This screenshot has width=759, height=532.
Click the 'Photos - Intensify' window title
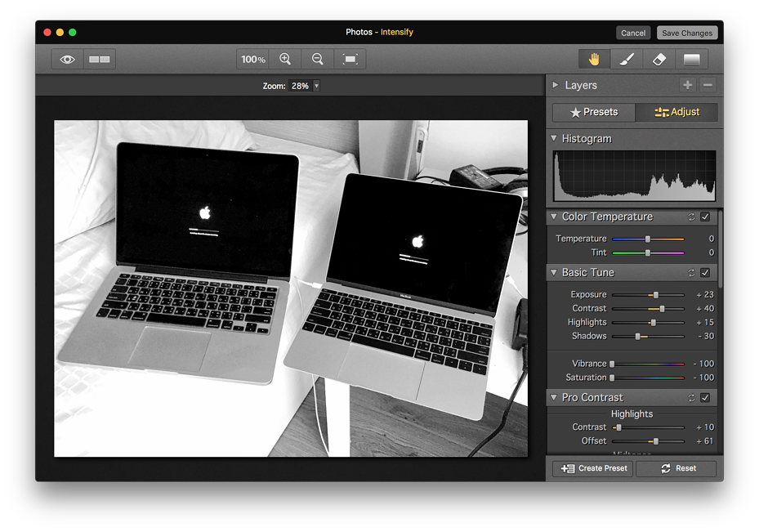[x=379, y=32]
